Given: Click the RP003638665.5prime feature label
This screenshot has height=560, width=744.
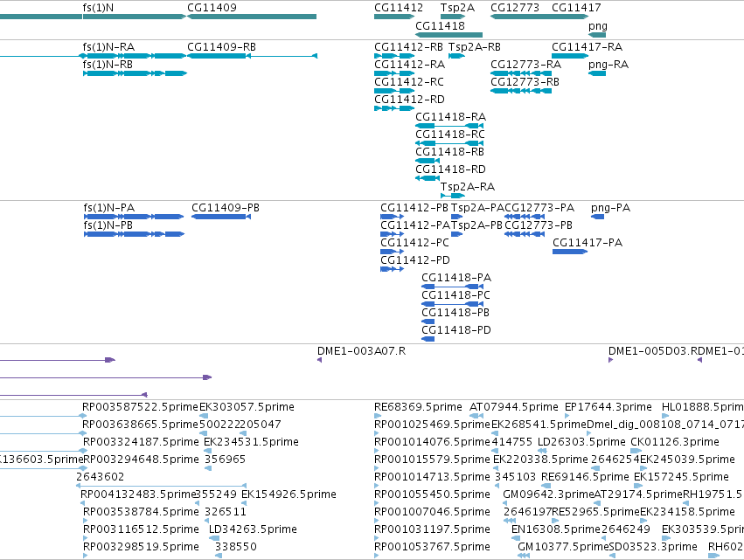Looking at the screenshot, I should 141,425.
